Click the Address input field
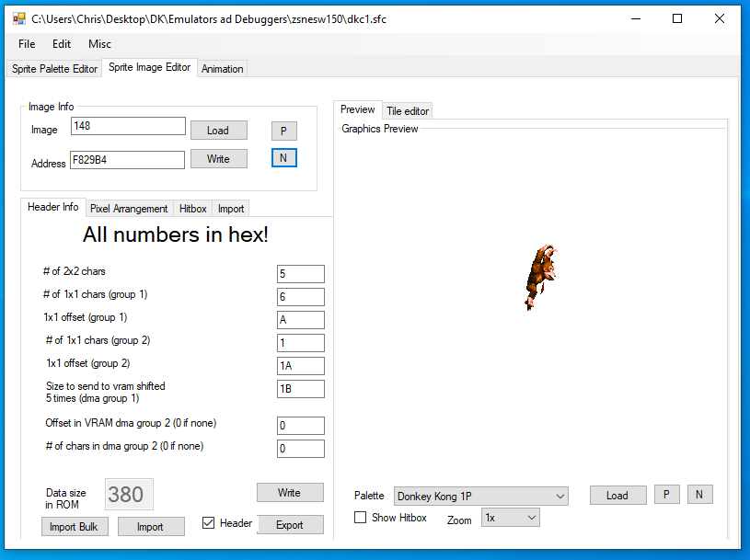 pyautogui.click(x=127, y=160)
